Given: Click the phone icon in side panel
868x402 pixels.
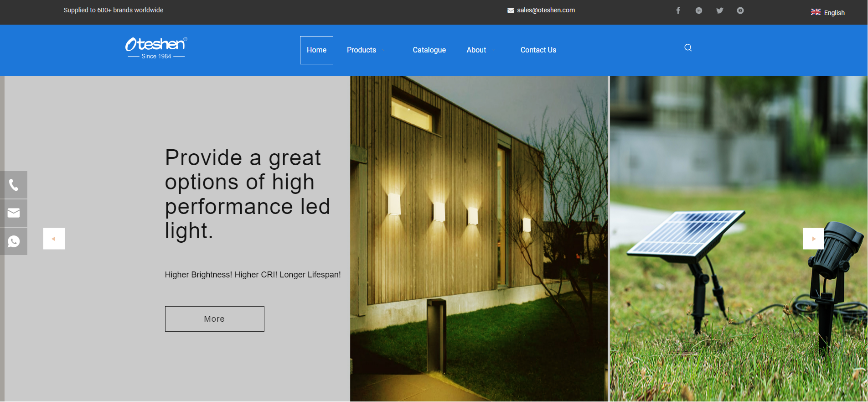Looking at the screenshot, I should (x=14, y=185).
